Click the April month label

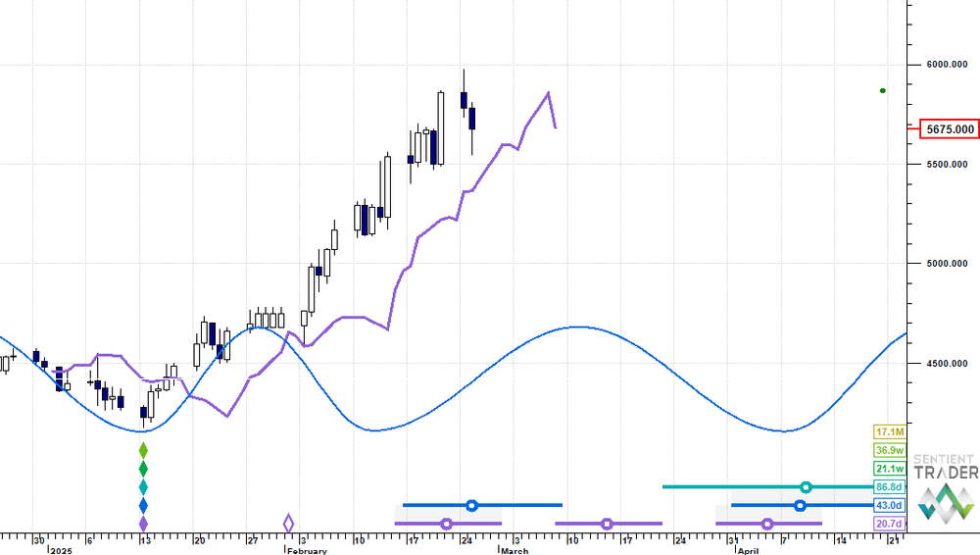click(748, 551)
